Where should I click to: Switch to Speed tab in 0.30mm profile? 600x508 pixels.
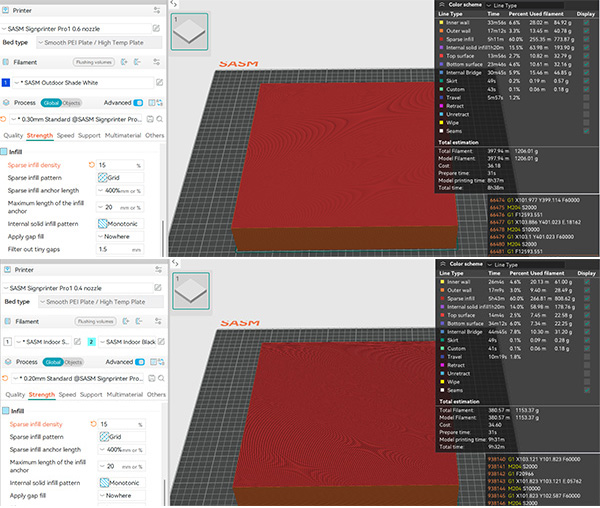(65, 135)
